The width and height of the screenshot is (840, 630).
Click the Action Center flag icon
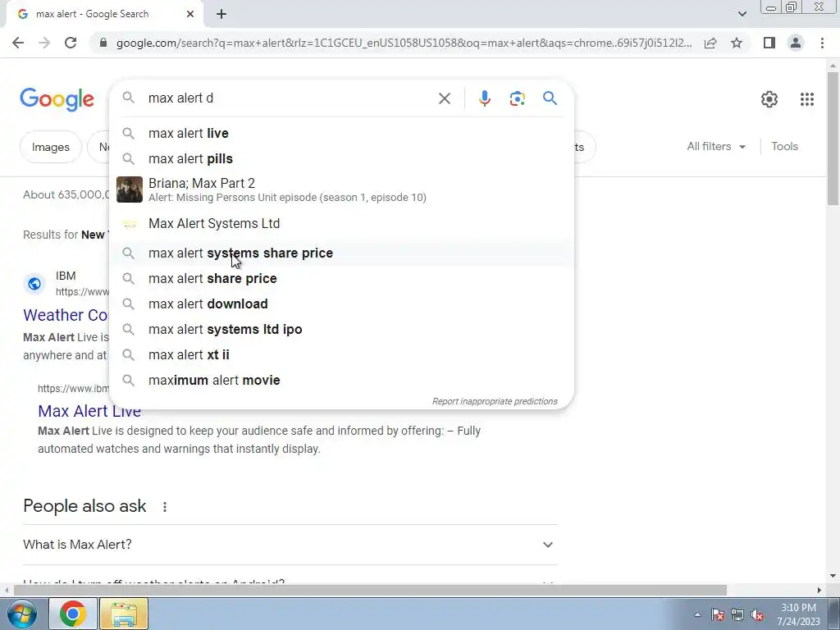[x=718, y=614]
